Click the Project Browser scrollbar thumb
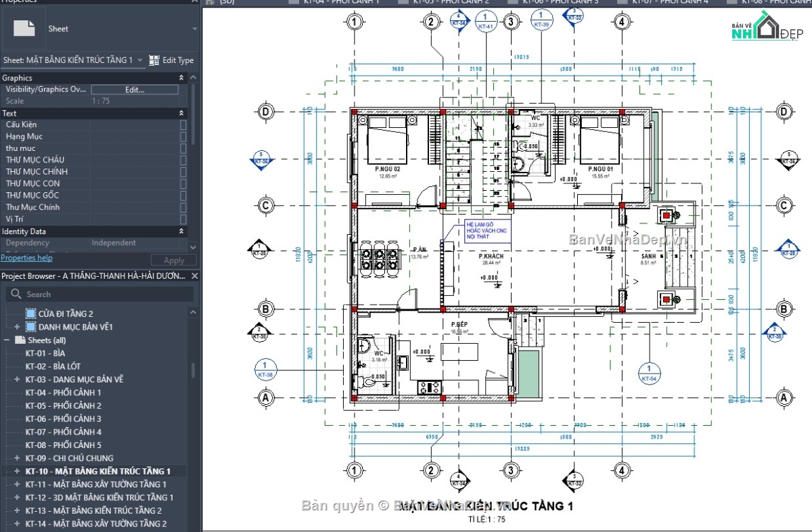The image size is (812, 532). tap(194, 370)
